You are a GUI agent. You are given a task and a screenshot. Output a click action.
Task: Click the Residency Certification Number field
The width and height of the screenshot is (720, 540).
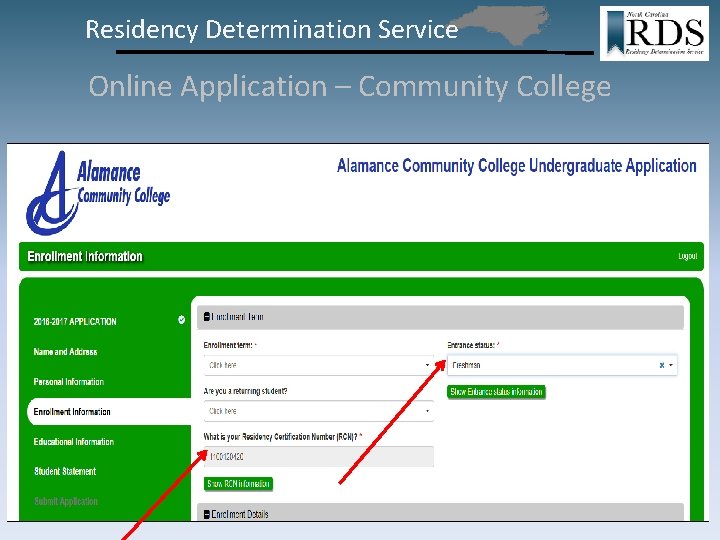click(319, 456)
